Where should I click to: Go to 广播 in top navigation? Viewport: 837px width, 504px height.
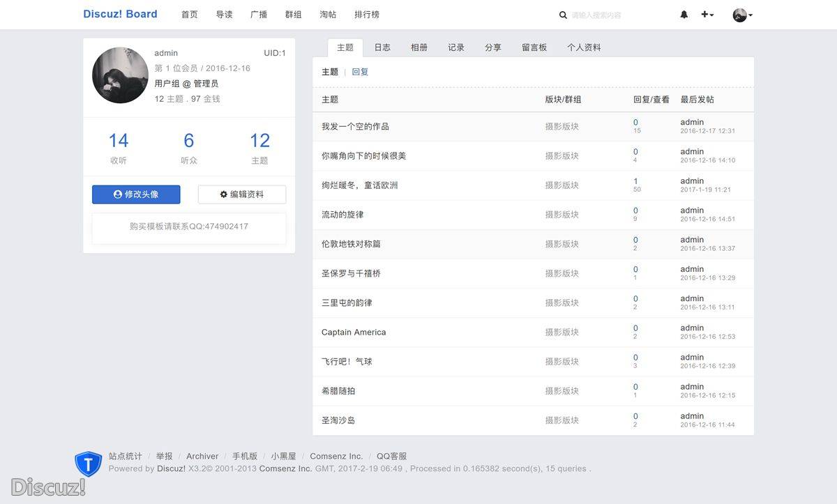[x=259, y=15]
